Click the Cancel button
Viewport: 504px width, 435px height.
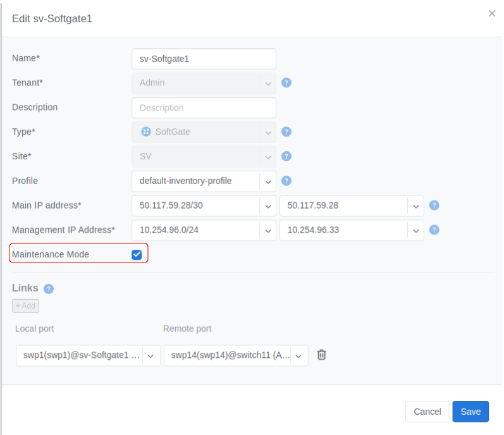coord(427,412)
